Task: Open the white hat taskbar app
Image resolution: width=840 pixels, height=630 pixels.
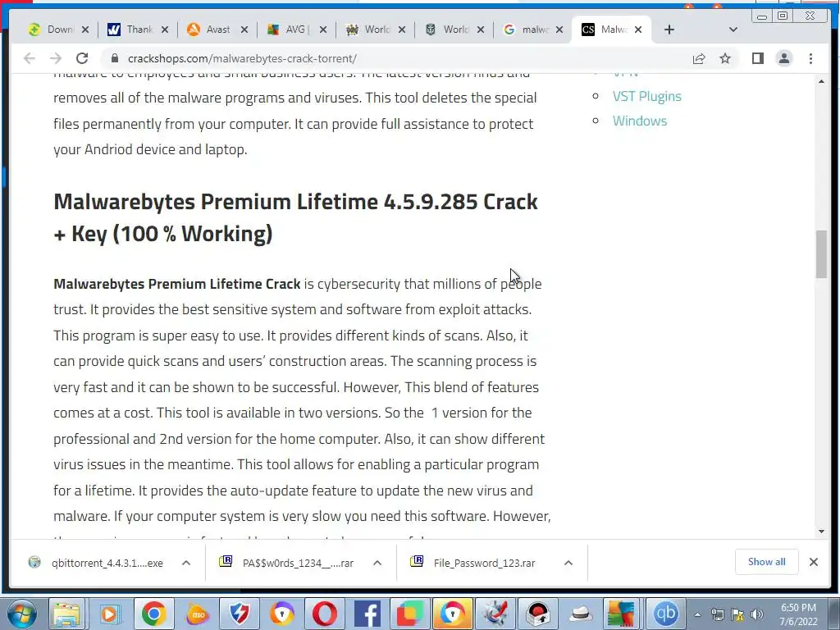Action: point(580,614)
